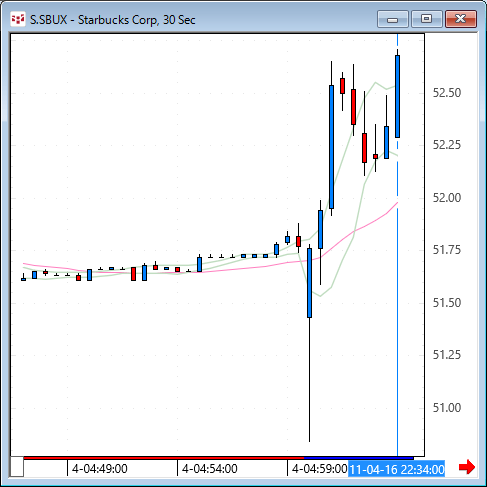Image resolution: width=487 pixels, height=487 pixels.
Task: Click the 51.25 price scale label
Action: point(447,355)
